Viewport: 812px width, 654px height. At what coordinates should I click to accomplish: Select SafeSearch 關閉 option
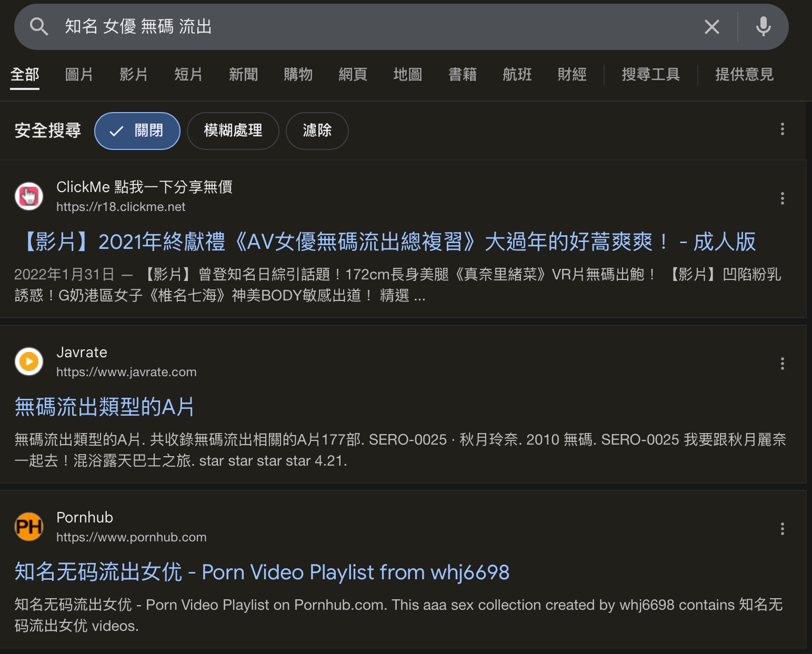coord(137,130)
